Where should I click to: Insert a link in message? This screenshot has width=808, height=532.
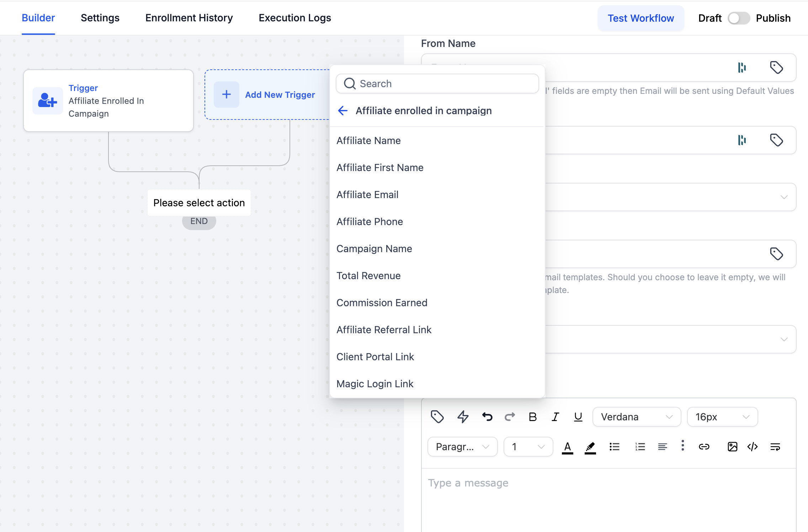coord(704,447)
